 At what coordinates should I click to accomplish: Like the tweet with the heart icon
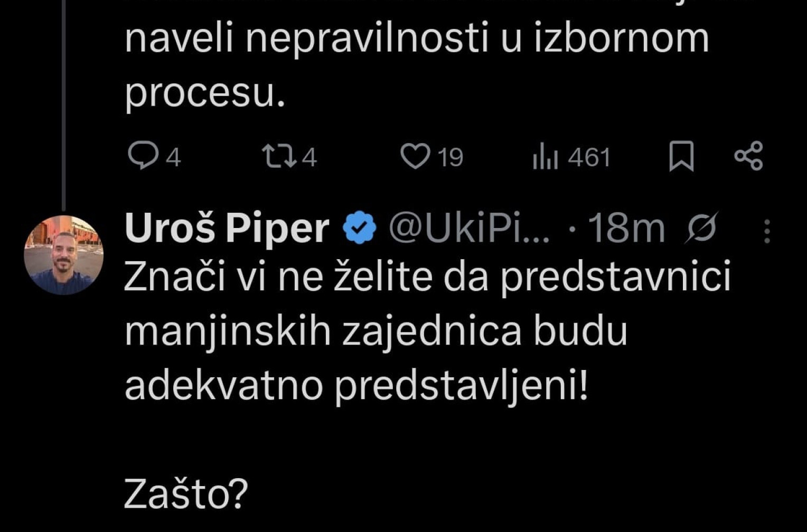pyautogui.click(x=415, y=157)
